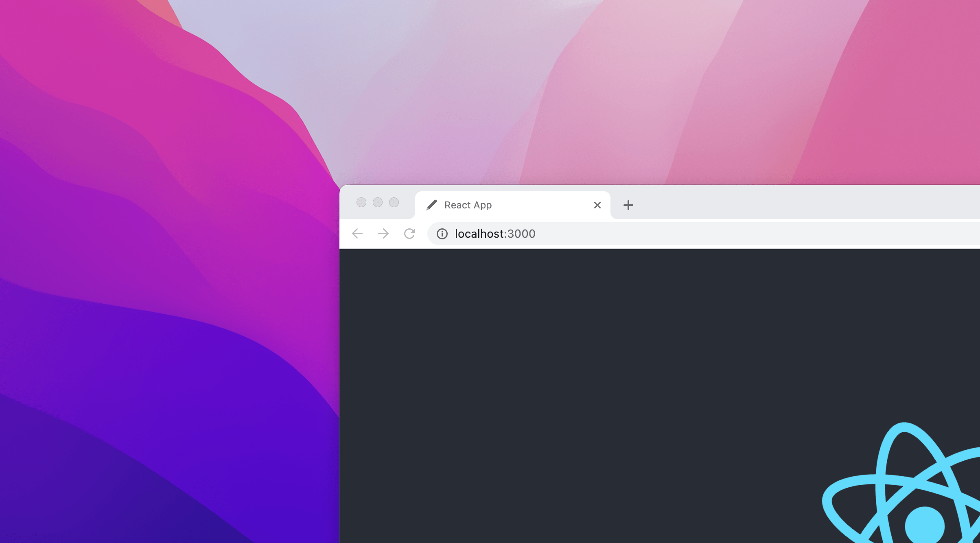Screen dimensions: 980x543
Task: Click the rightmost fullscreen window circle
Action: click(394, 202)
